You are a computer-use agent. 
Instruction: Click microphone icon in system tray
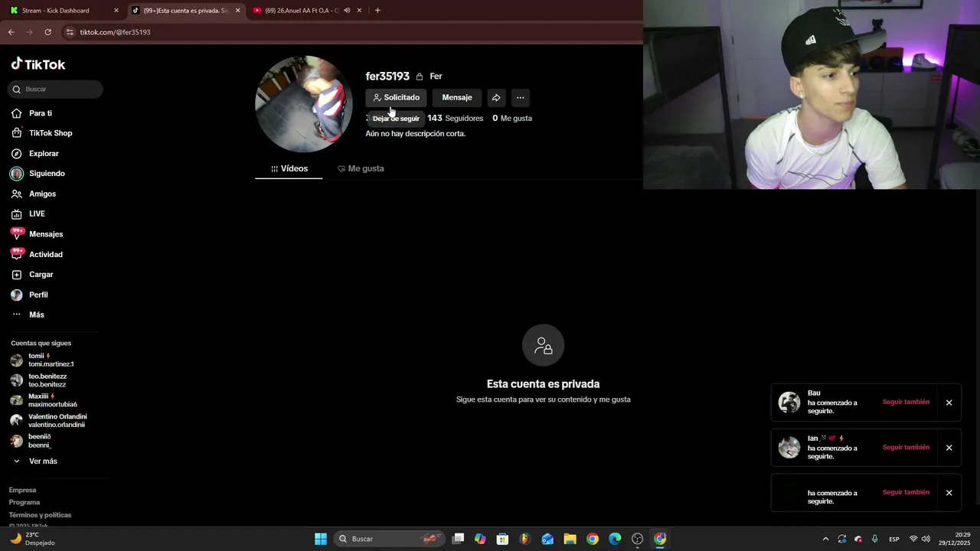click(874, 539)
